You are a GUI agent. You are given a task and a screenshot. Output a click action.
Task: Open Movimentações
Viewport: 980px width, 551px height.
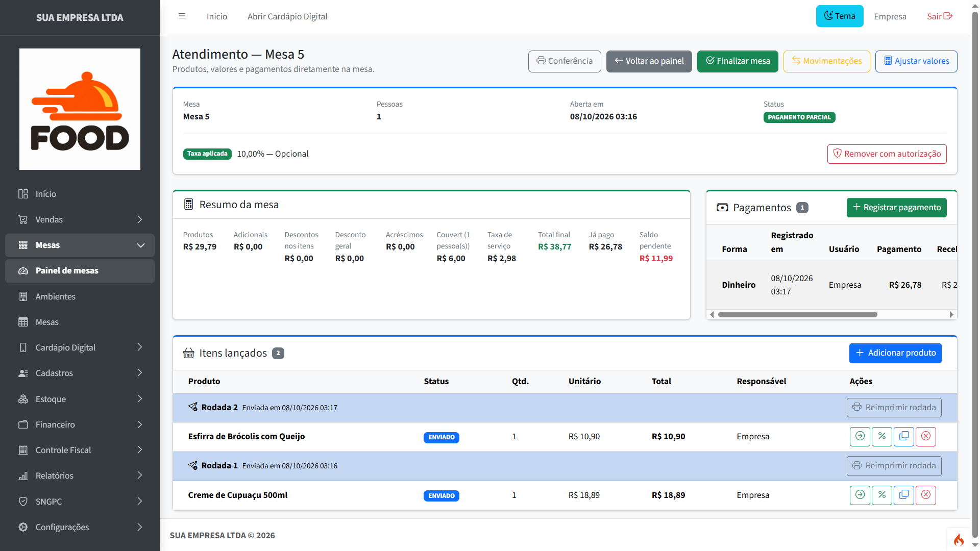[x=826, y=61]
